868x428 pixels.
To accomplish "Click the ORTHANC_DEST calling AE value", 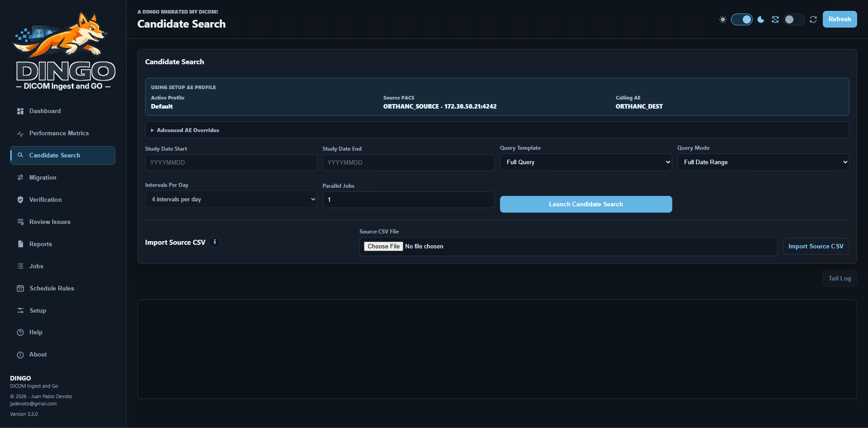I will pyautogui.click(x=639, y=107).
